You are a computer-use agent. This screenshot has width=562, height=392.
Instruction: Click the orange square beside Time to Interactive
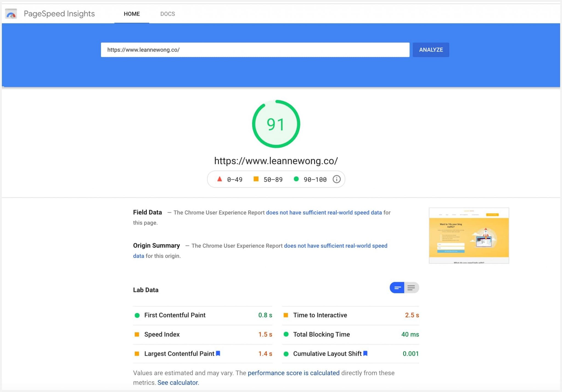286,315
